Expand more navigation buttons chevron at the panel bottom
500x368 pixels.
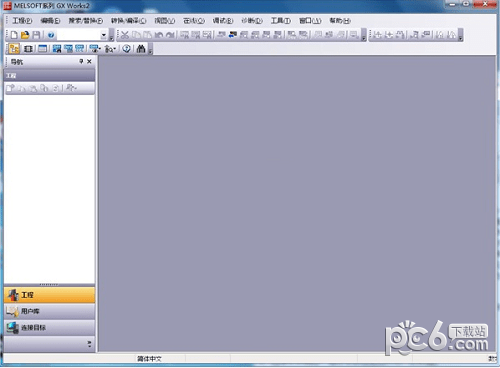[89, 344]
